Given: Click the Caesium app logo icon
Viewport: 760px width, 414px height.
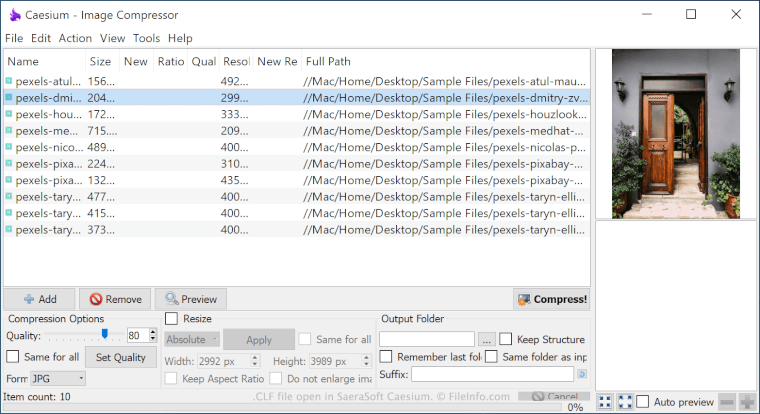Looking at the screenshot, I should click(x=15, y=15).
